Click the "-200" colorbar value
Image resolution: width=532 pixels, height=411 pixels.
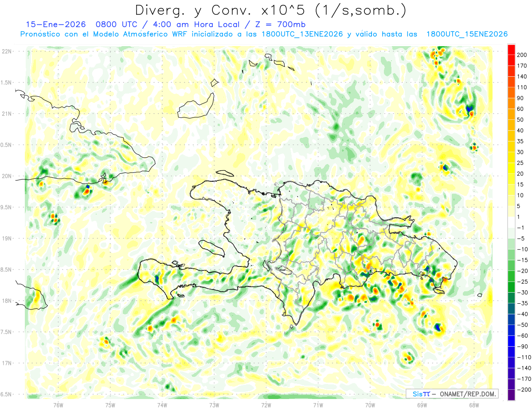coord(523,389)
